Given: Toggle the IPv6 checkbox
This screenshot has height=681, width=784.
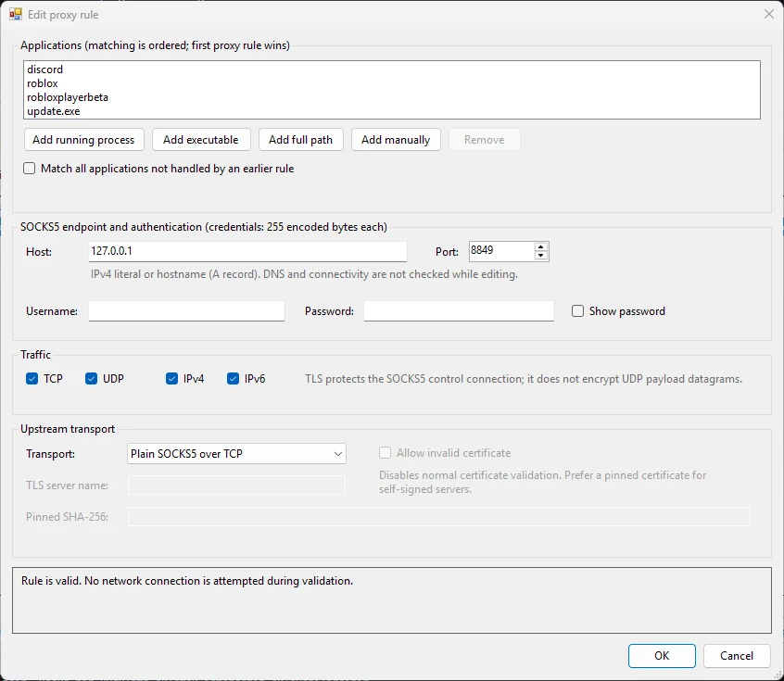Looking at the screenshot, I should (233, 379).
